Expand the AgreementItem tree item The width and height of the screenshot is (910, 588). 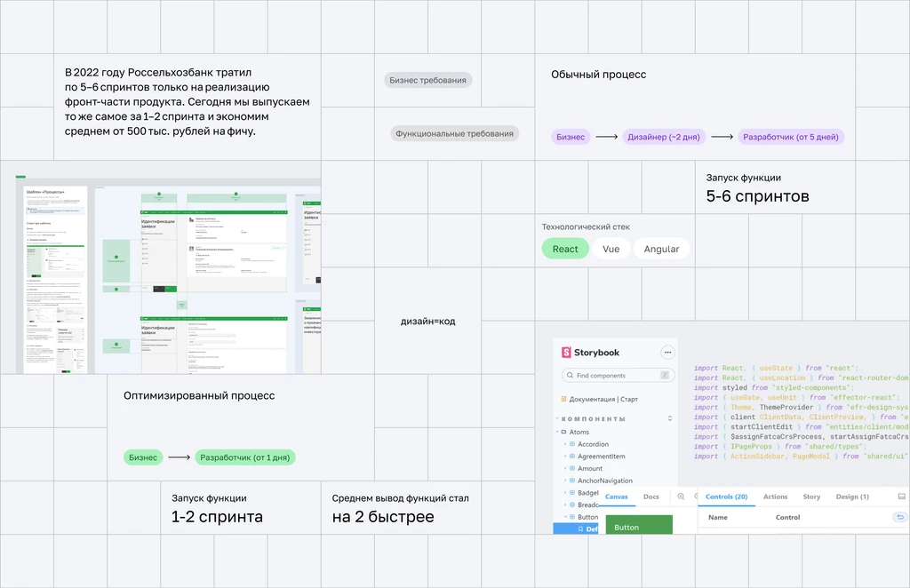(x=564, y=457)
